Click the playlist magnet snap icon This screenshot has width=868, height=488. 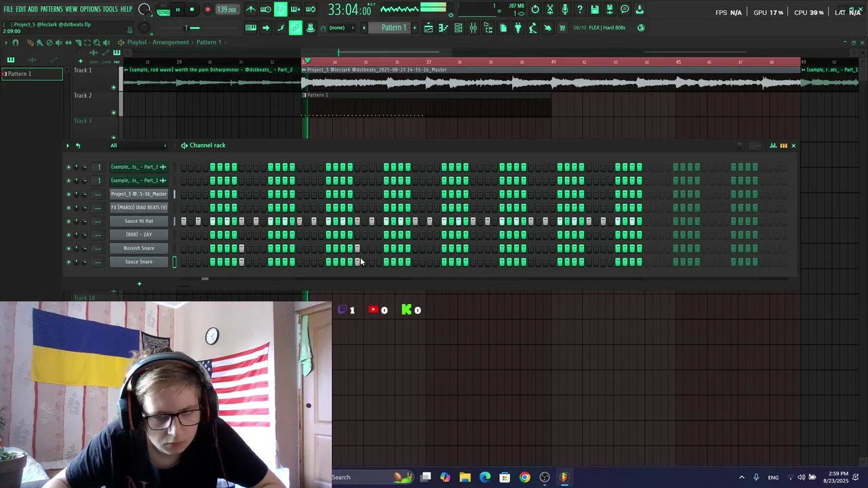point(16,42)
